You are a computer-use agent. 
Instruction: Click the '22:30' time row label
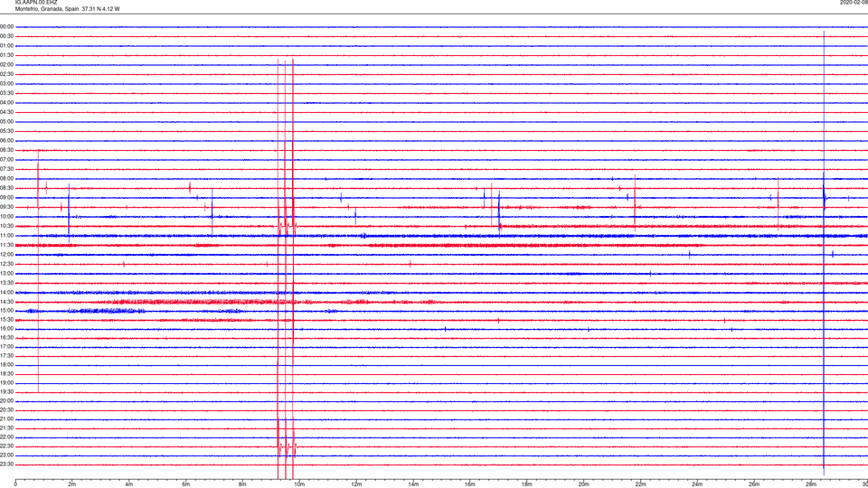coord(6,446)
